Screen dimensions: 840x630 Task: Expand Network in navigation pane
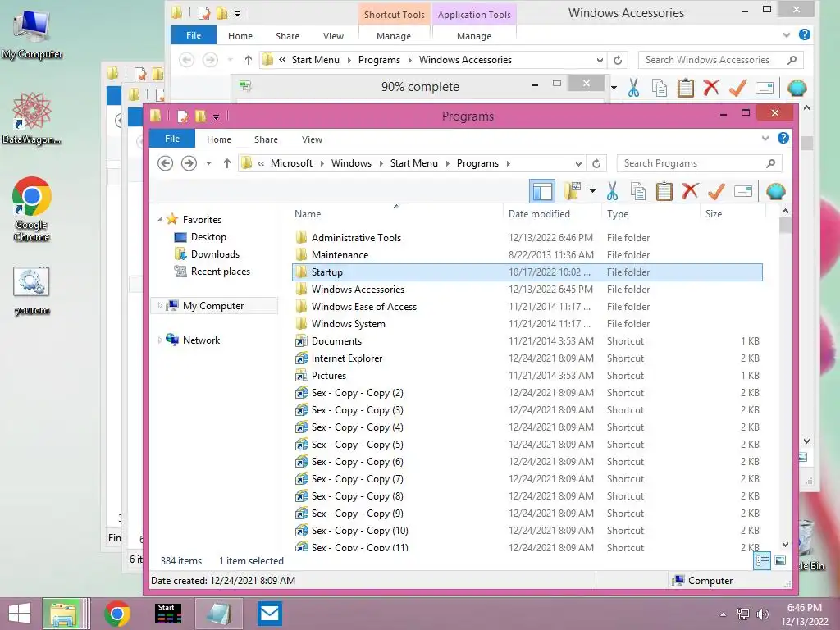coord(160,340)
